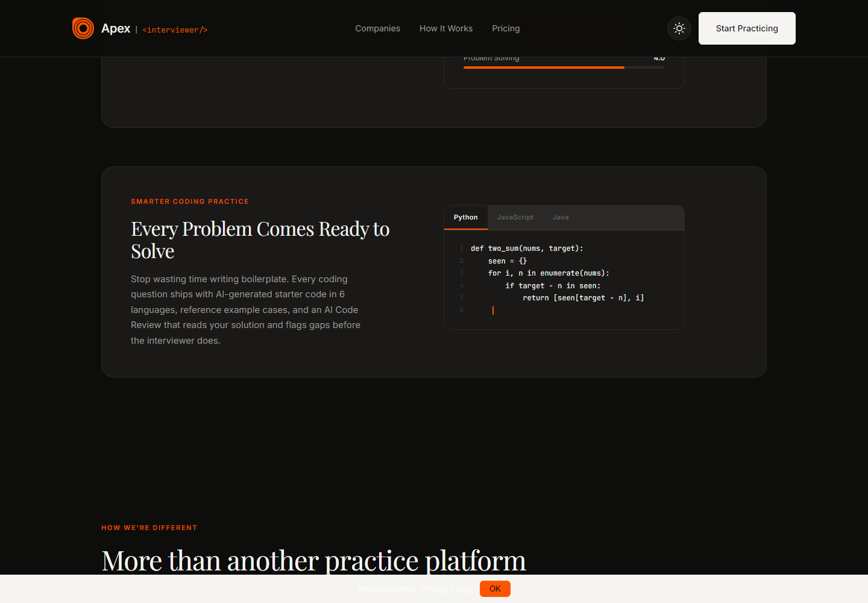Click the 'def two_sum' code line
This screenshot has height=603, width=868.
point(527,248)
